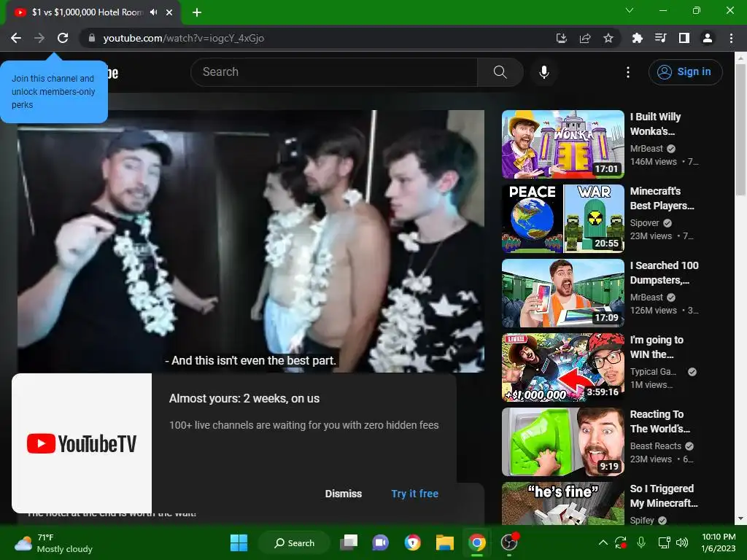Click the browser forward arrow

click(39, 38)
